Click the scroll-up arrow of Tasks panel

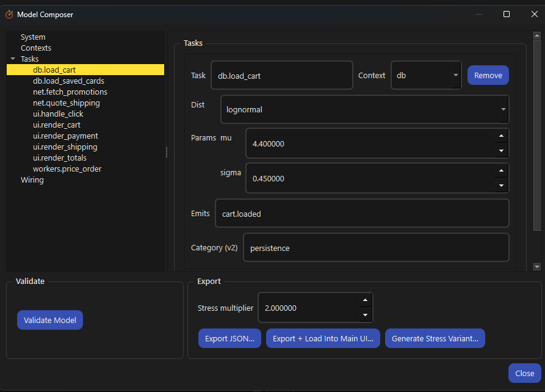pos(537,35)
